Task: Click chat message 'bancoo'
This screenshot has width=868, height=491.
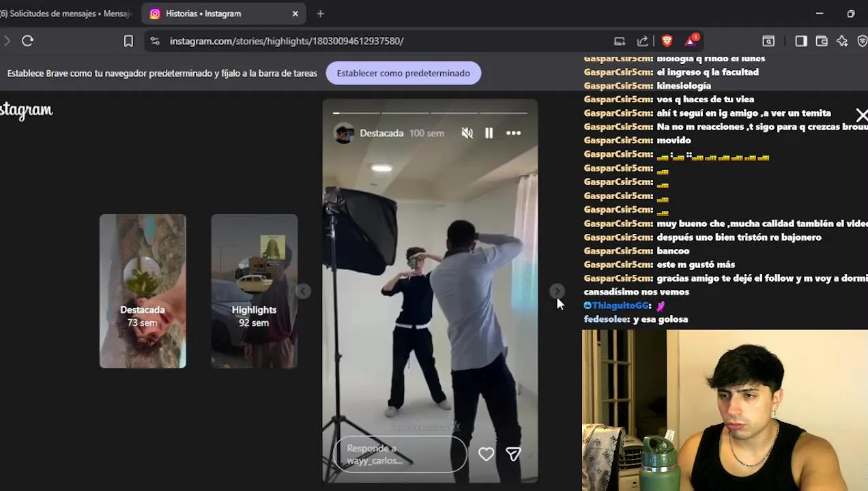Action: [673, 251]
